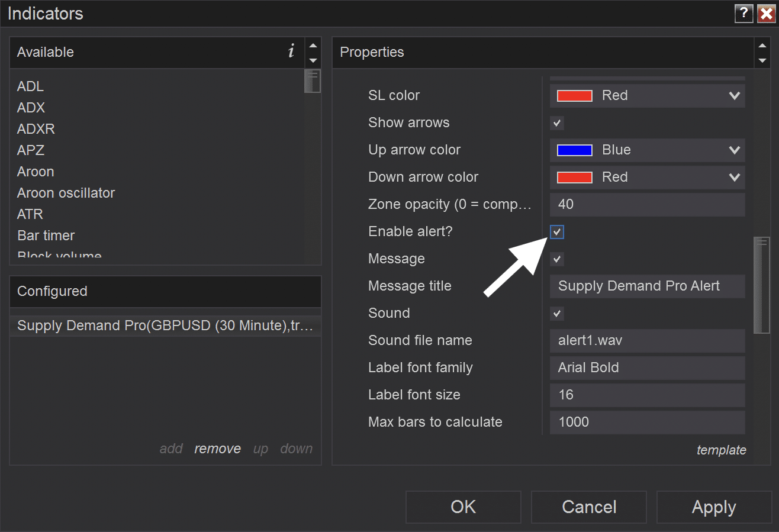The height and width of the screenshot is (532, 779).
Task: Click the add link under Configured
Action: pyautogui.click(x=171, y=449)
